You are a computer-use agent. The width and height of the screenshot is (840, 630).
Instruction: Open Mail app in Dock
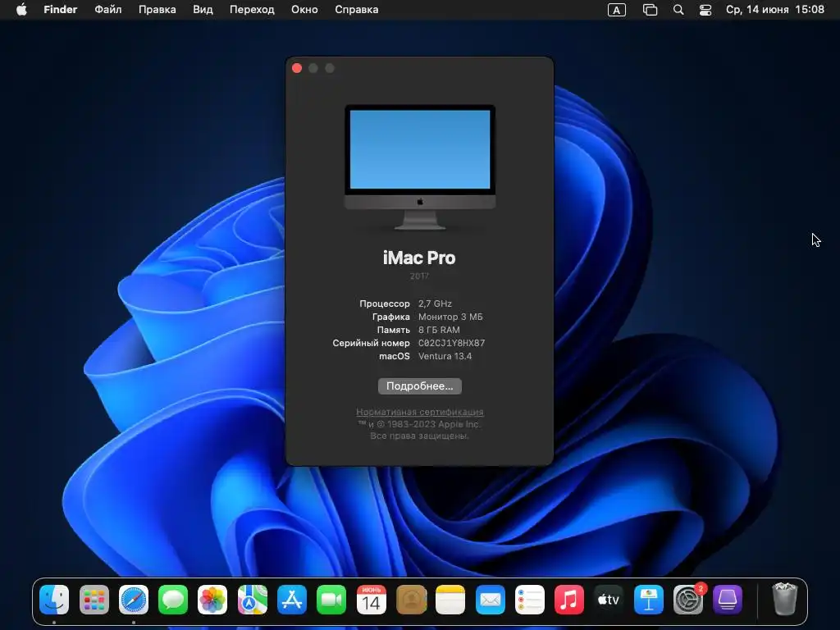491,600
